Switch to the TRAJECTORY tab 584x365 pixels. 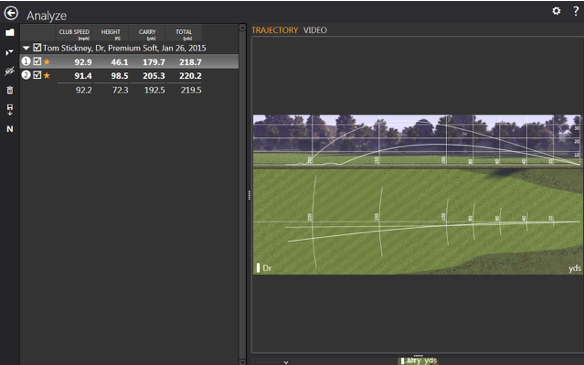pyautogui.click(x=274, y=30)
